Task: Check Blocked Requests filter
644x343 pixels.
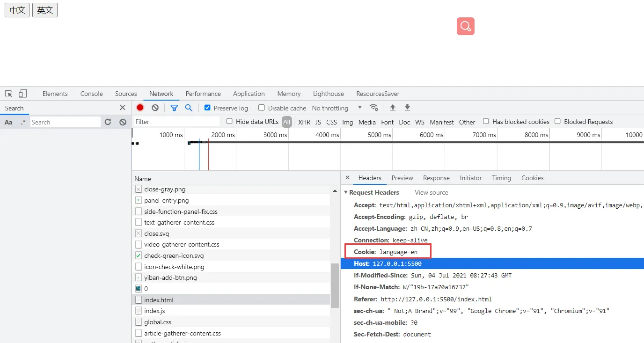Action: pyautogui.click(x=557, y=121)
